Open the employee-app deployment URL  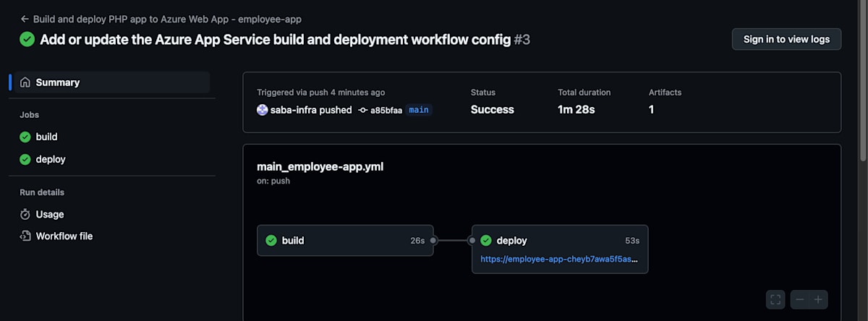(x=559, y=258)
